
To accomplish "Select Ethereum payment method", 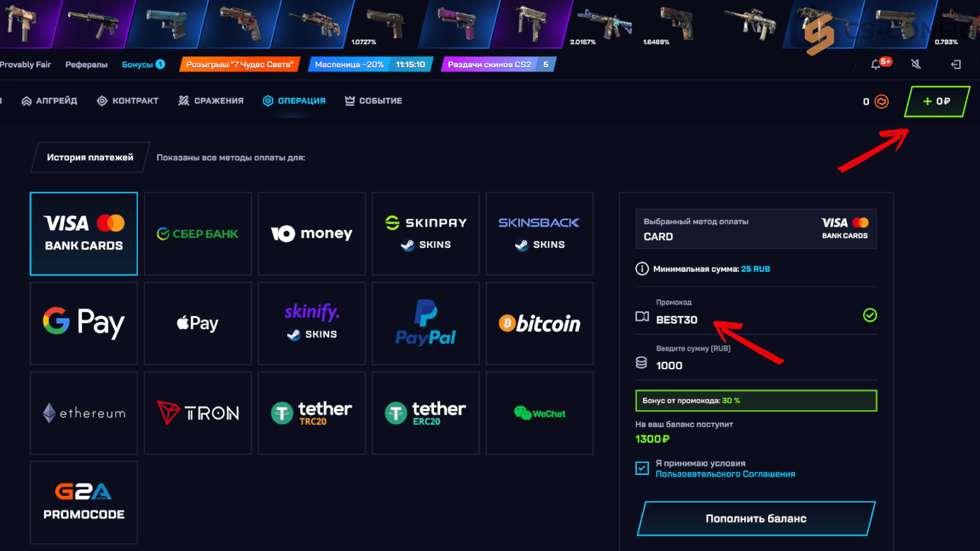I will [x=84, y=413].
